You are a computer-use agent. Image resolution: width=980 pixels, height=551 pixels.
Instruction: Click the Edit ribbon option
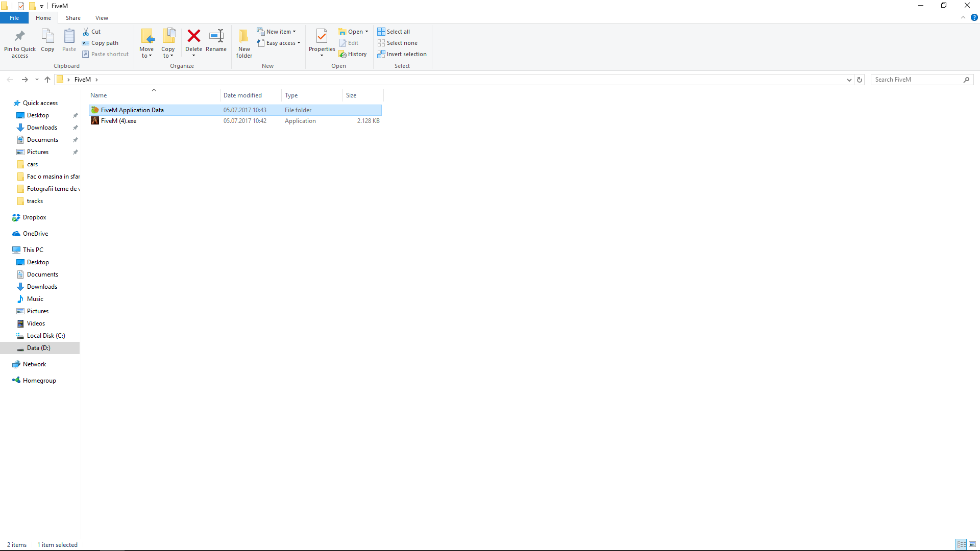pos(349,43)
